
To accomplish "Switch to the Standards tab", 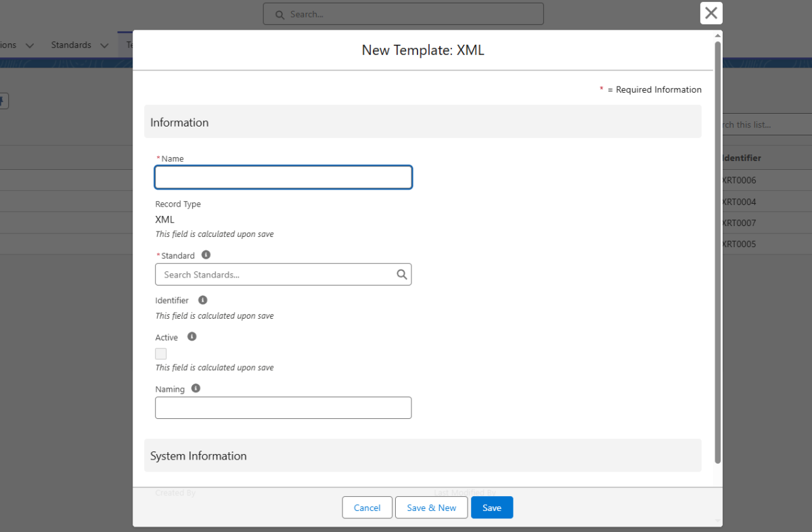I will [71, 45].
